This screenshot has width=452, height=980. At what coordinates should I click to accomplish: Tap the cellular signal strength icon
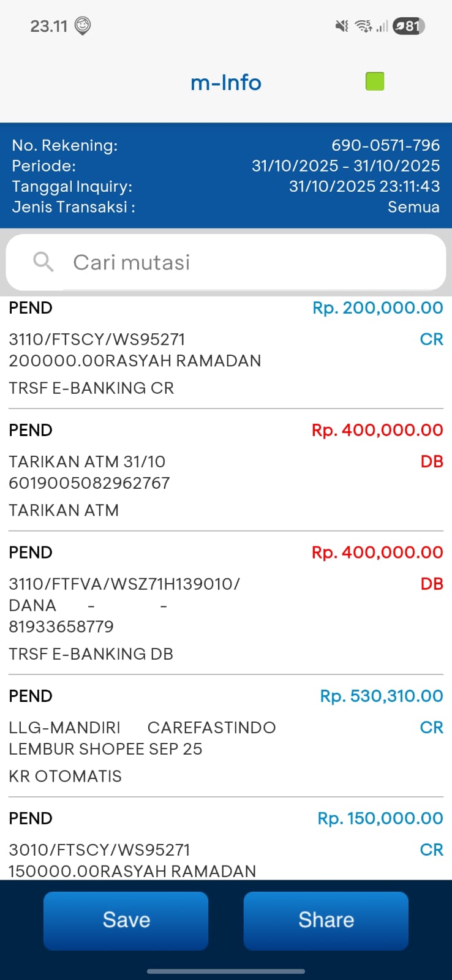pyautogui.click(x=382, y=26)
